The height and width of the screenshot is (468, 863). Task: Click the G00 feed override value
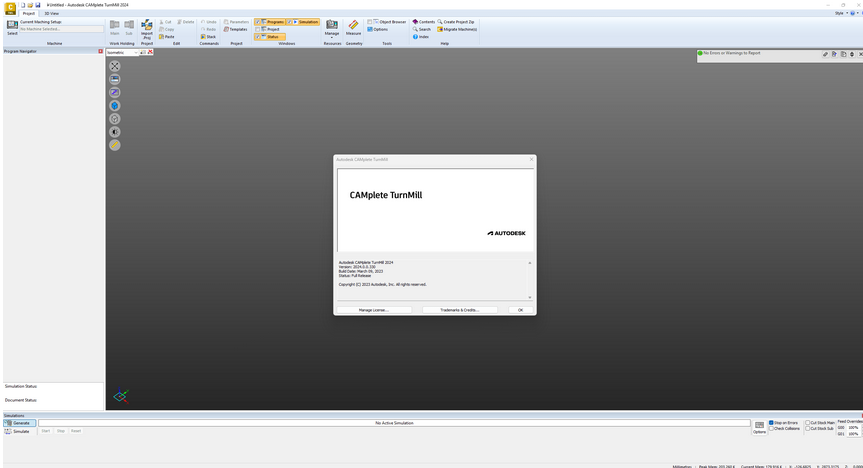(x=853, y=428)
